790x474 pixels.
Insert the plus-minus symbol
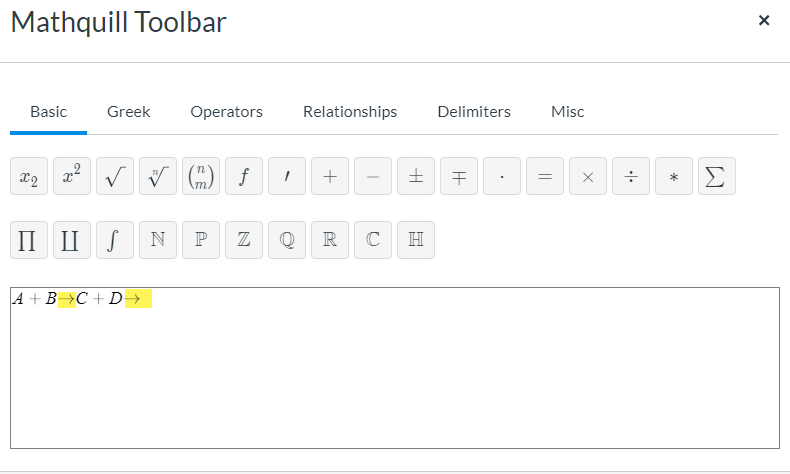coord(415,177)
